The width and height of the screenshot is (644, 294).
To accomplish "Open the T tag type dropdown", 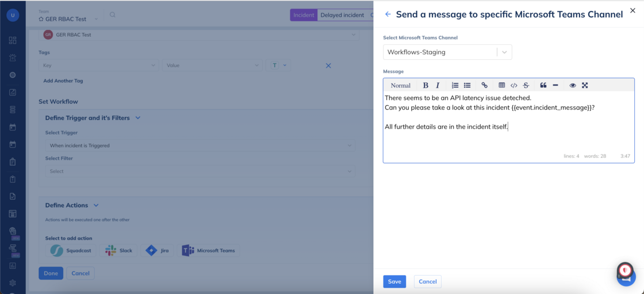I will click(278, 65).
